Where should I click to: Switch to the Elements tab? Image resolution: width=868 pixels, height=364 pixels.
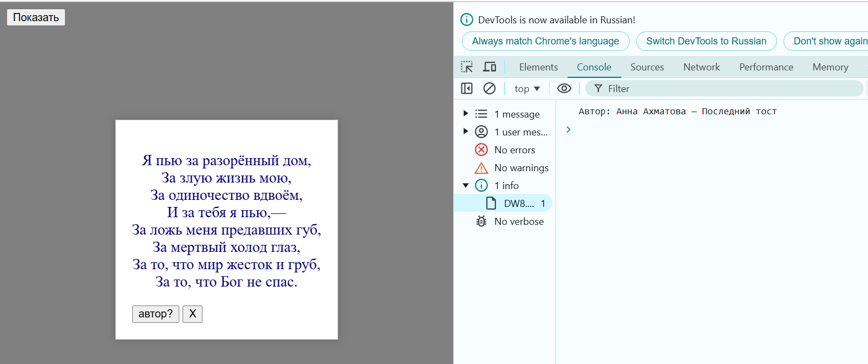pos(538,67)
